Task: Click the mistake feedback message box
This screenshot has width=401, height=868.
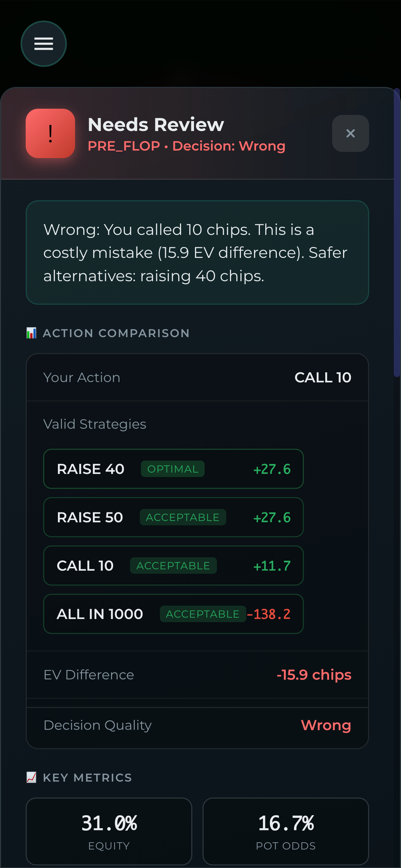Action: click(197, 252)
